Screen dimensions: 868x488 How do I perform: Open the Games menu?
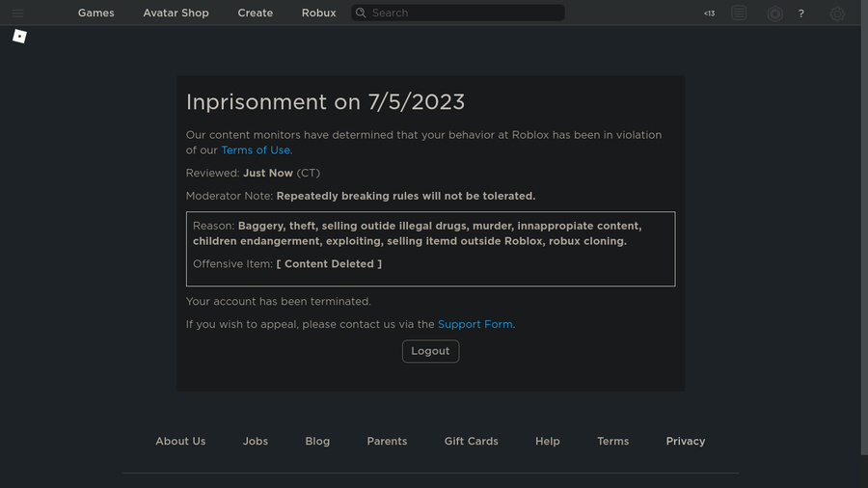[x=95, y=14]
